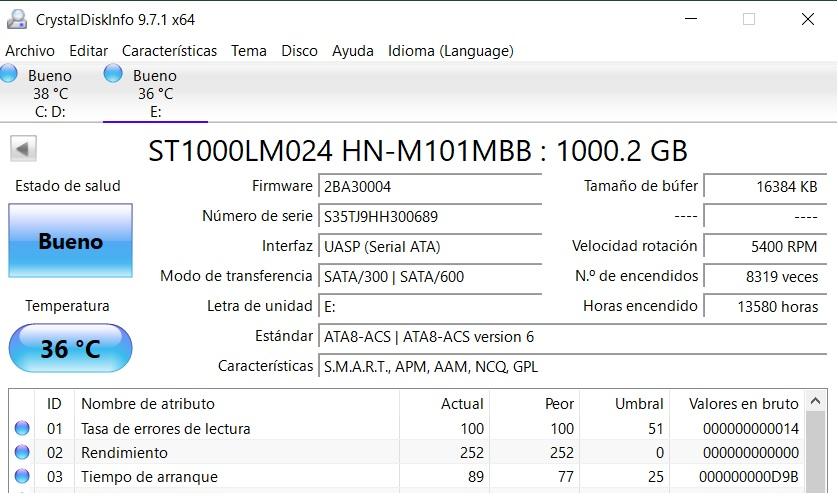Viewport: 838px width, 501px height.
Task: Click the ID column header
Action: 54,404
